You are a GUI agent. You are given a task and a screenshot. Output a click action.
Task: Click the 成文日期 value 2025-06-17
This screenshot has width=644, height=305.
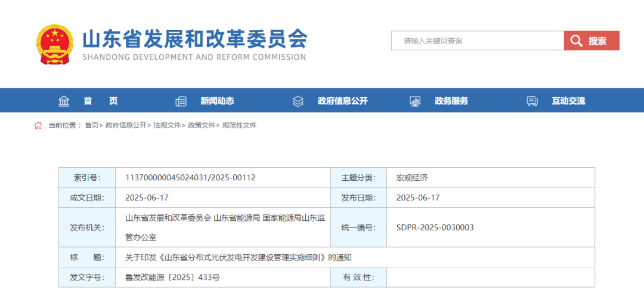[147, 198]
